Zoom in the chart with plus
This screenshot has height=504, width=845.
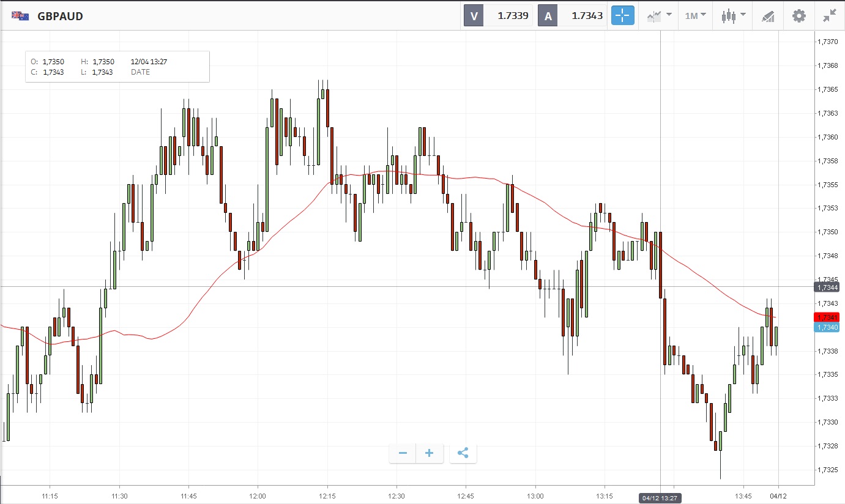click(x=430, y=453)
